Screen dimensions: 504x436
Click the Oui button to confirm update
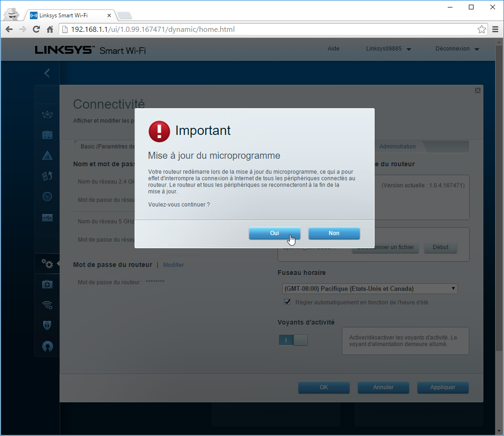(274, 233)
